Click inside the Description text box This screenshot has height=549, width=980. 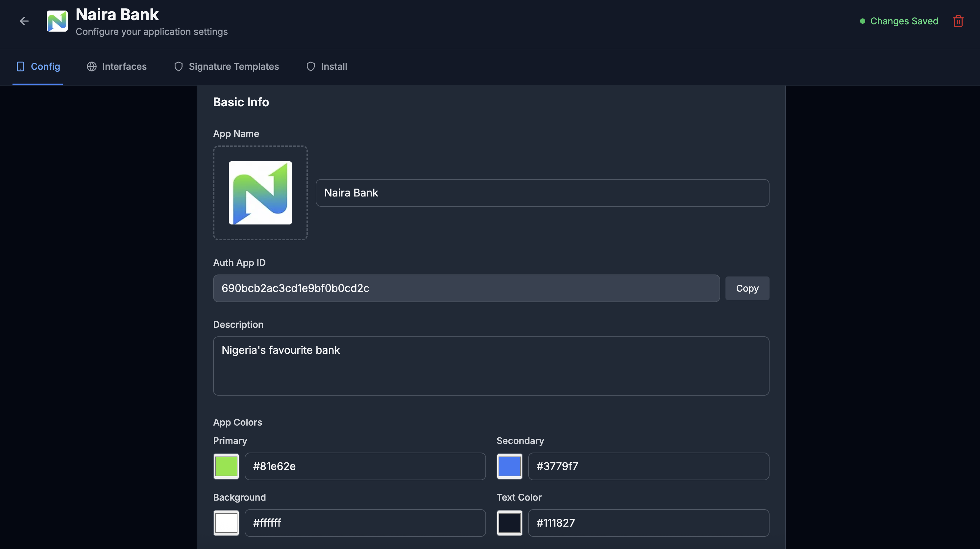tap(491, 365)
